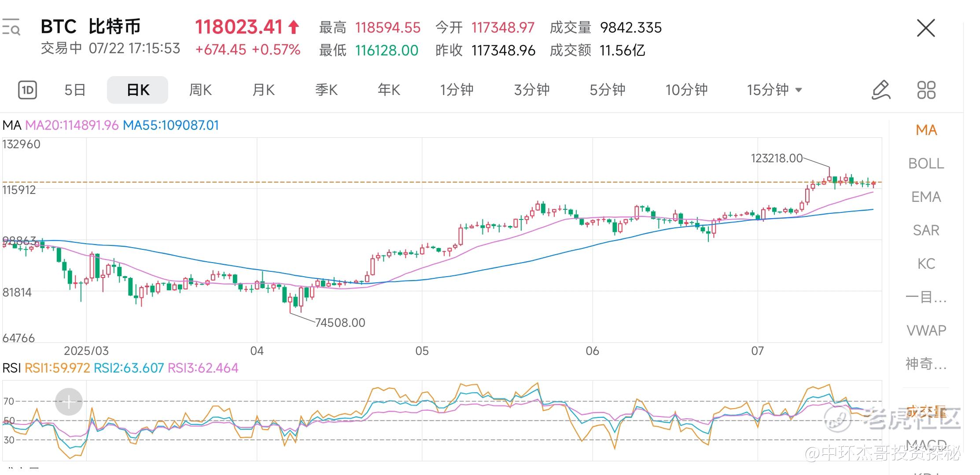The width and height of the screenshot is (980, 475).
Task: Choose the VWAP indicator
Action: click(x=926, y=330)
